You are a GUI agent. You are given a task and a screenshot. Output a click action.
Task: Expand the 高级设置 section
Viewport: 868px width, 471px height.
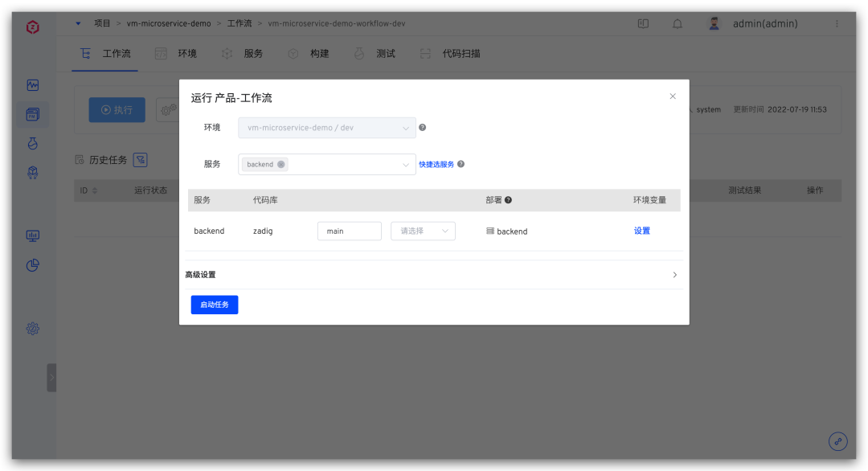(434, 275)
